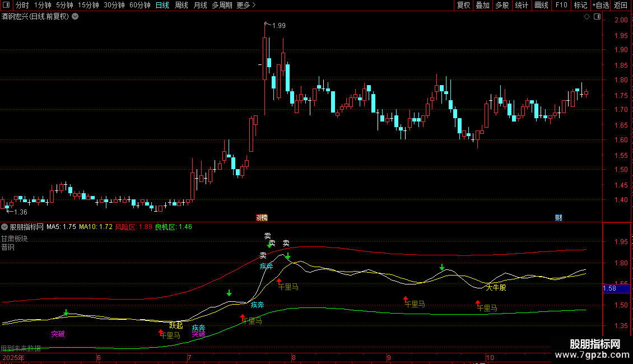
Task: Click the 叠加 overlay button
Action: click(x=482, y=5)
